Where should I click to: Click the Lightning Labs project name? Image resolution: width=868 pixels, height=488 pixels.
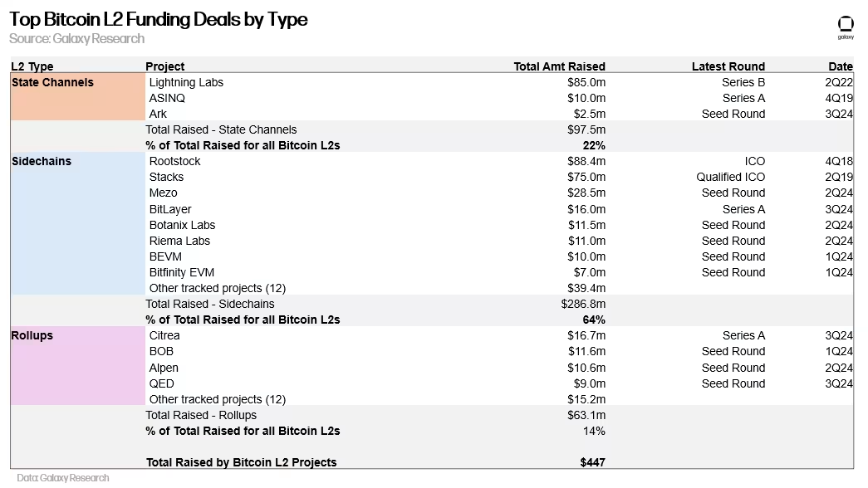pos(186,82)
